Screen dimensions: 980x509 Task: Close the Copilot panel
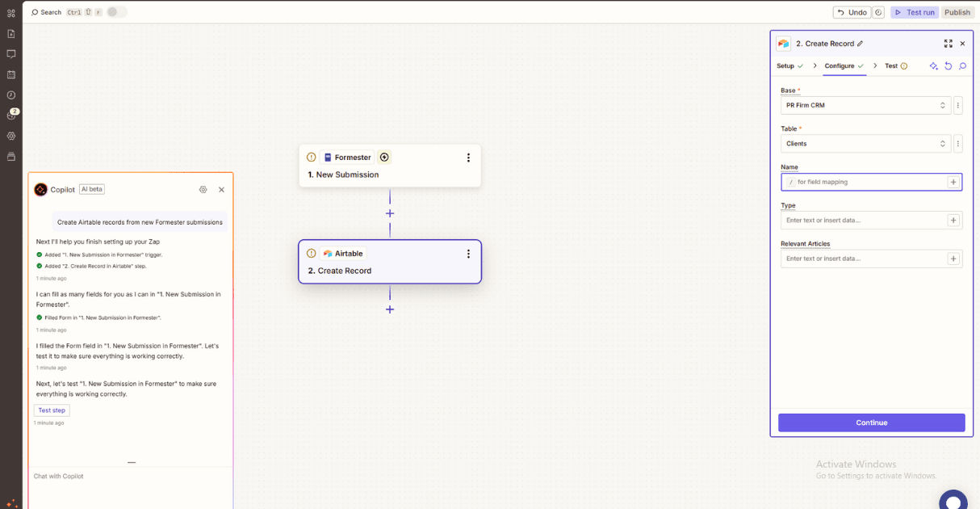coord(222,190)
